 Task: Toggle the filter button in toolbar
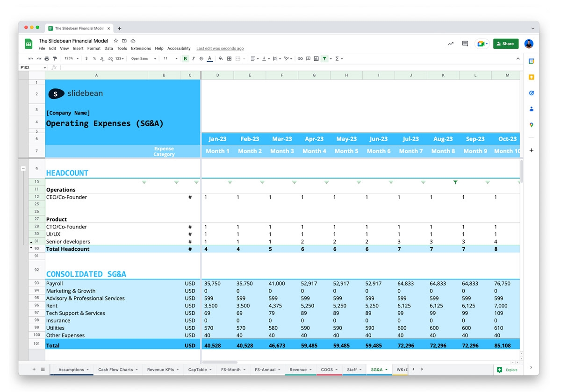point(324,59)
